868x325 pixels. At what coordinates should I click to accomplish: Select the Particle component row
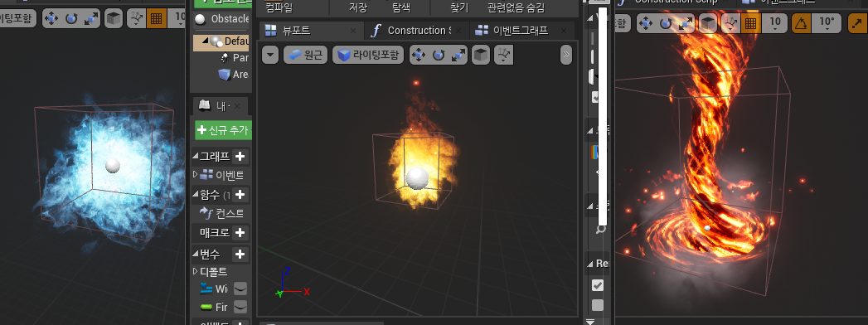pos(235,57)
